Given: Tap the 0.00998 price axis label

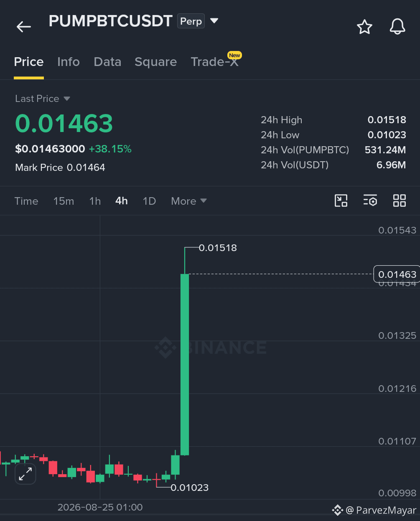Looking at the screenshot, I should (397, 493).
